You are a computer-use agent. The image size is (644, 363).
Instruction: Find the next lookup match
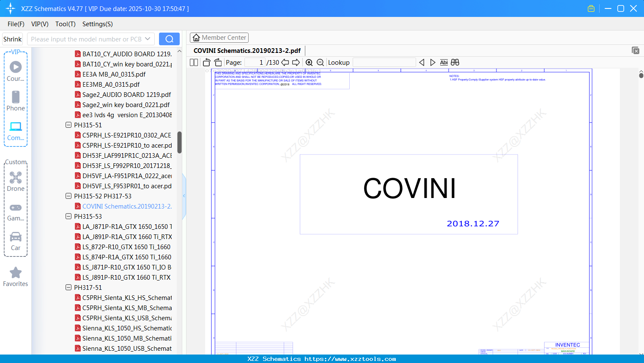(x=433, y=62)
